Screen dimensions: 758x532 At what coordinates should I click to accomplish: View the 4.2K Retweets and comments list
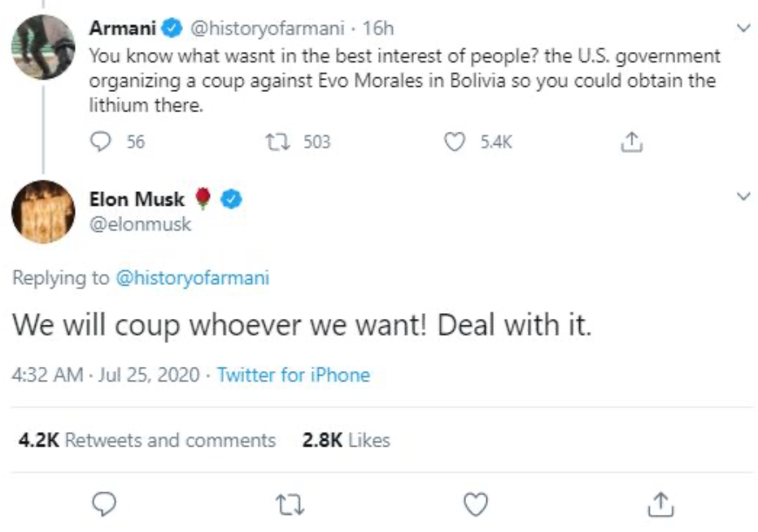(x=147, y=440)
